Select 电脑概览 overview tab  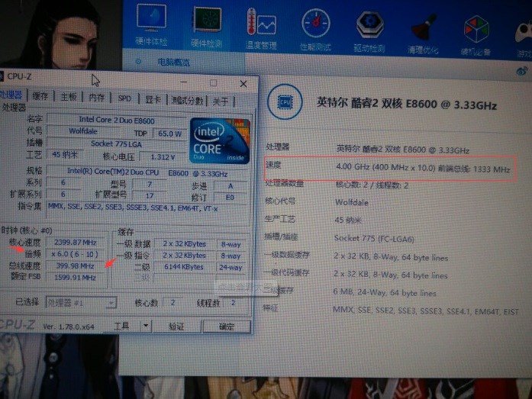click(x=174, y=62)
